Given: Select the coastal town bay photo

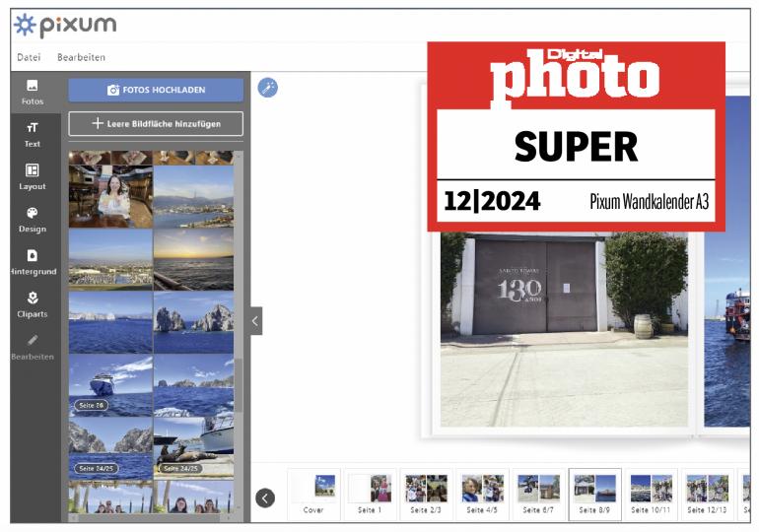Looking at the screenshot, I should point(193,196).
